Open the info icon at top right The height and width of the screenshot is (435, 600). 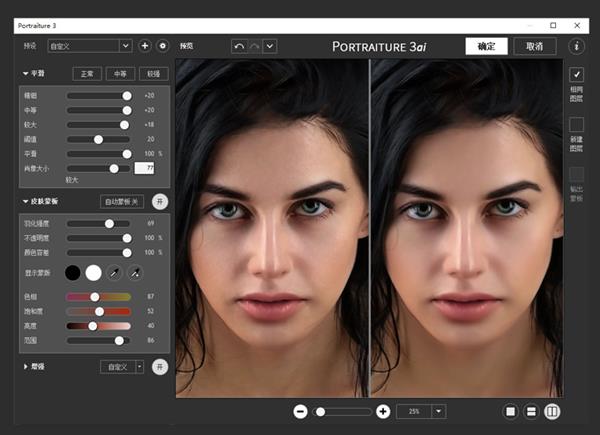pyautogui.click(x=577, y=46)
